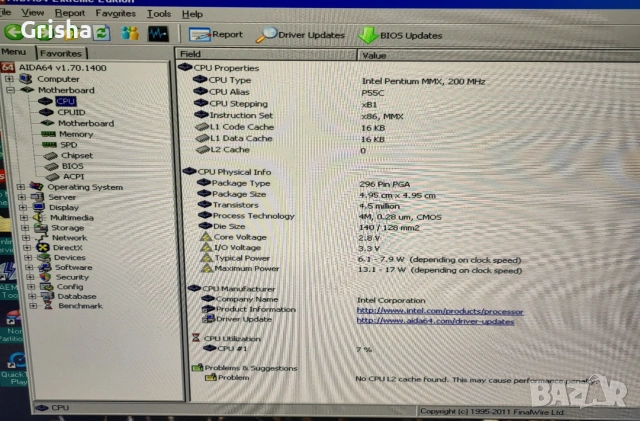Open the system monitor graph icon
Screen dimensions: 640x421
pos(158,34)
